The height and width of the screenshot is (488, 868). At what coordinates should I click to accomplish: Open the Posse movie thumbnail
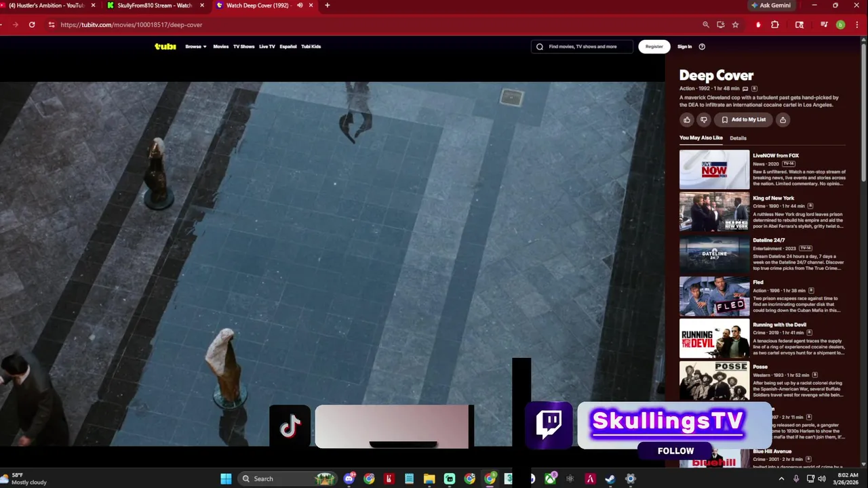click(x=714, y=381)
